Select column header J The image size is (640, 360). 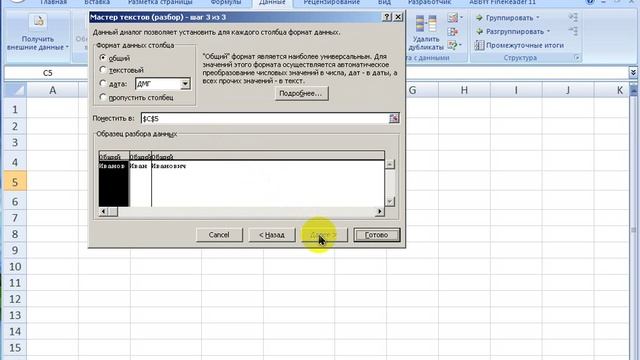tap(568, 90)
